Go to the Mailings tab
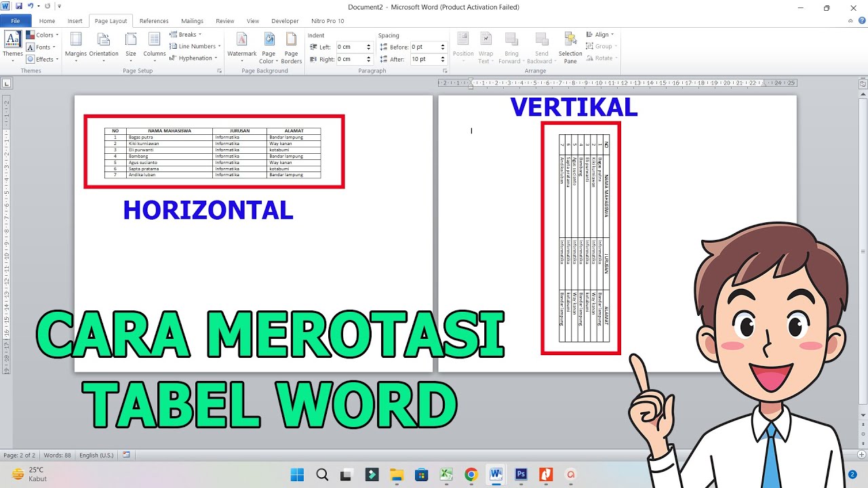Image resolution: width=868 pixels, height=488 pixels. point(193,21)
